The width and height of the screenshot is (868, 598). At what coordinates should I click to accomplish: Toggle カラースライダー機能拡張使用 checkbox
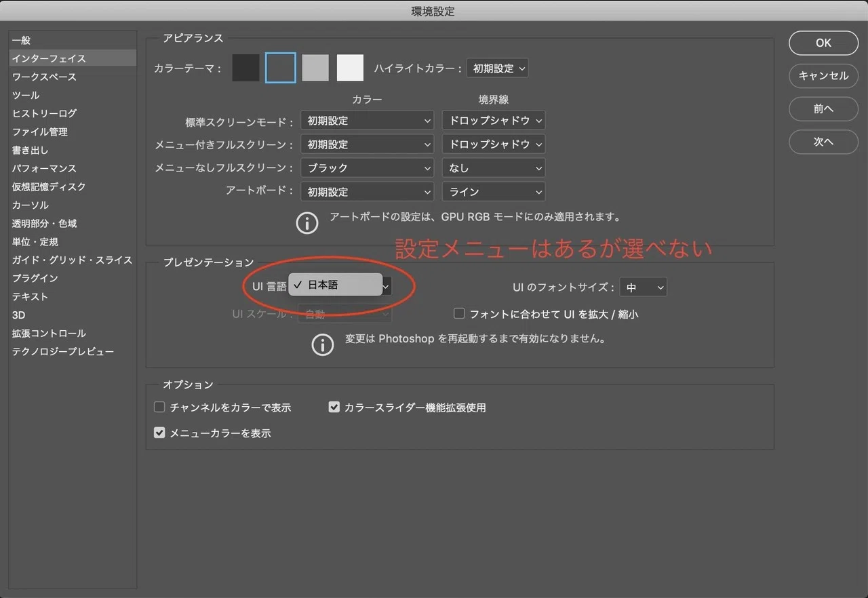coord(334,407)
